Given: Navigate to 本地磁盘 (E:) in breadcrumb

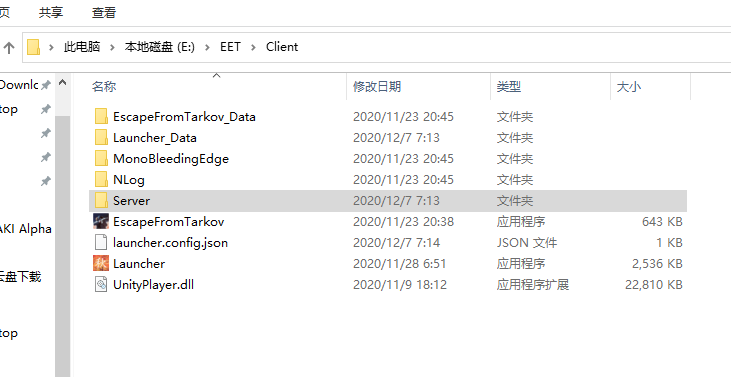Looking at the screenshot, I should 159,47.
